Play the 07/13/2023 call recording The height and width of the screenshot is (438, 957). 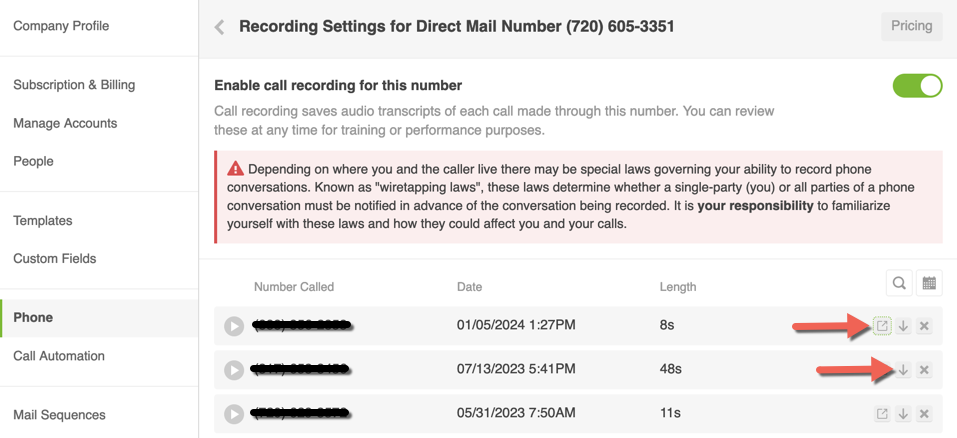coord(234,370)
